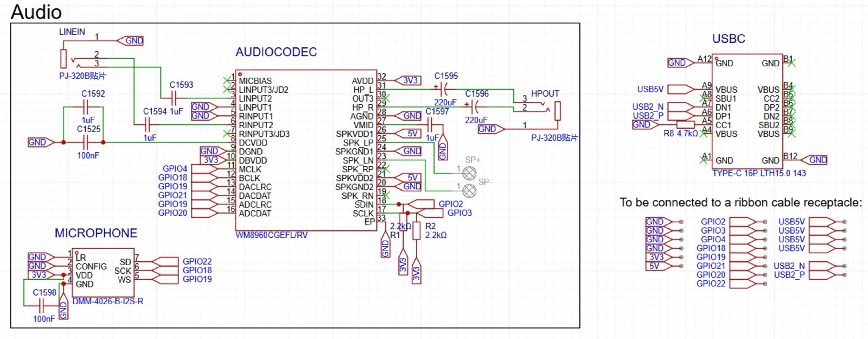Select the C1525 100nF capacitor symbol
The height and width of the screenshot is (339, 868).
85,142
